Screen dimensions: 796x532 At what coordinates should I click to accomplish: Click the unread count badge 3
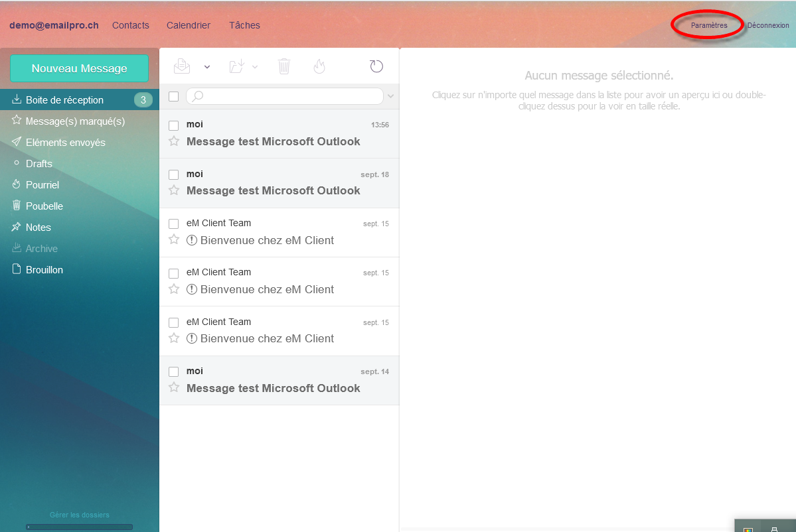coord(143,100)
